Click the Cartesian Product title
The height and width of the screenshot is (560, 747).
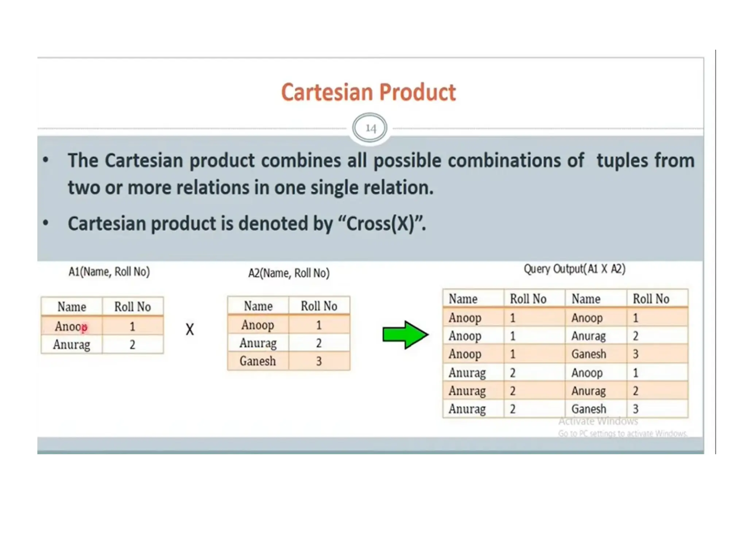tap(368, 92)
